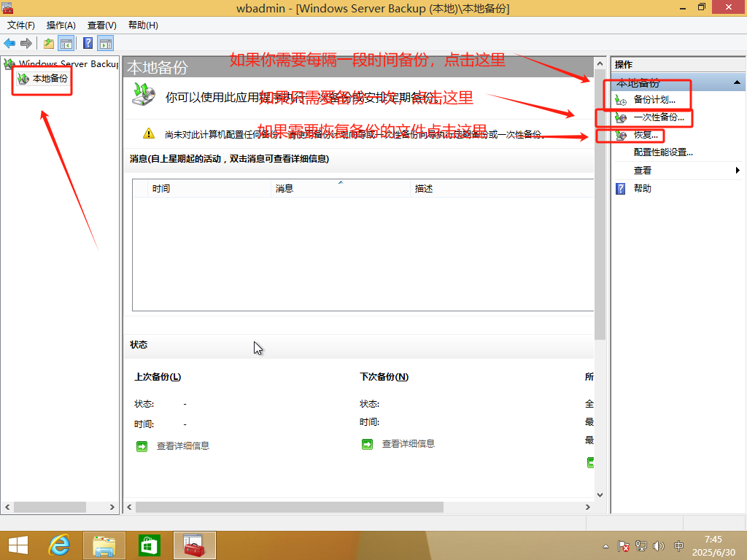The height and width of the screenshot is (560, 747).
Task: Click the Action Center flag tray icon
Action: tap(623, 546)
